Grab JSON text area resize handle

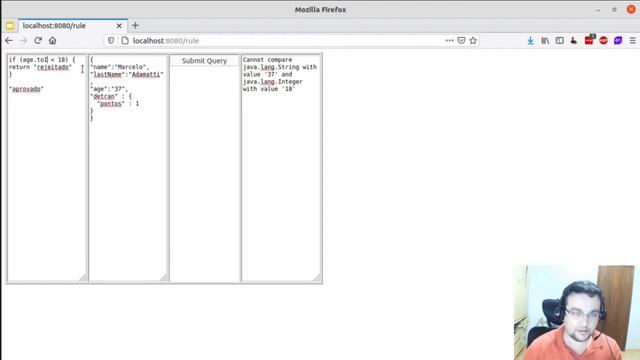point(164,278)
